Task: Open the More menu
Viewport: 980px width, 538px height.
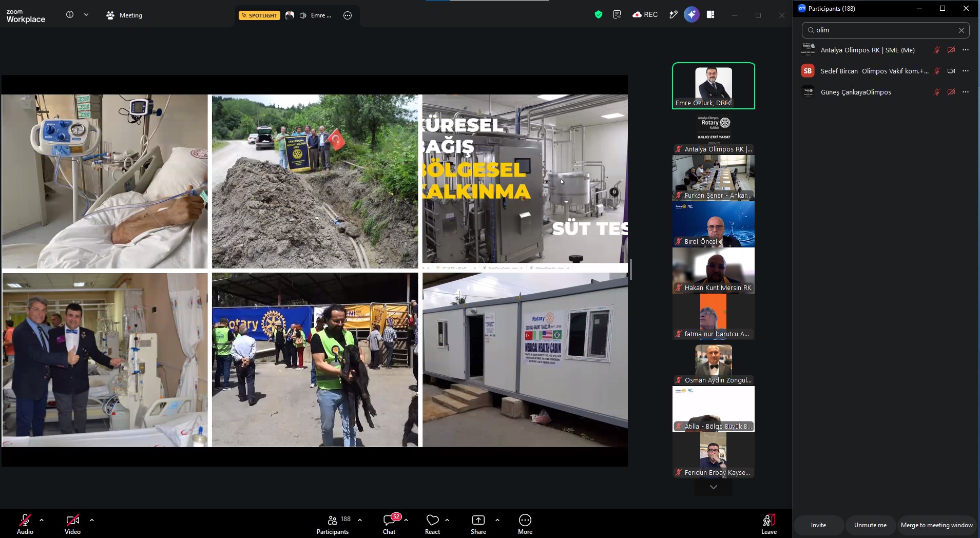Action: tap(525, 524)
